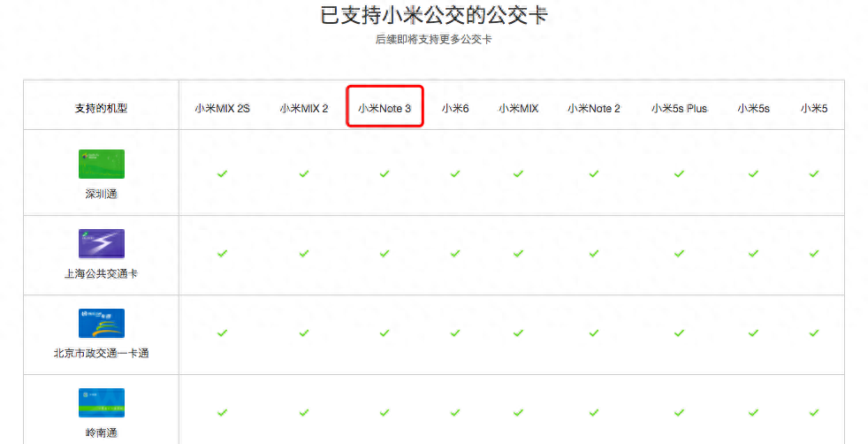Click 上海公共交通卡 checkmark under 小米5s
Screen dimensions: 868x444
click(753, 254)
